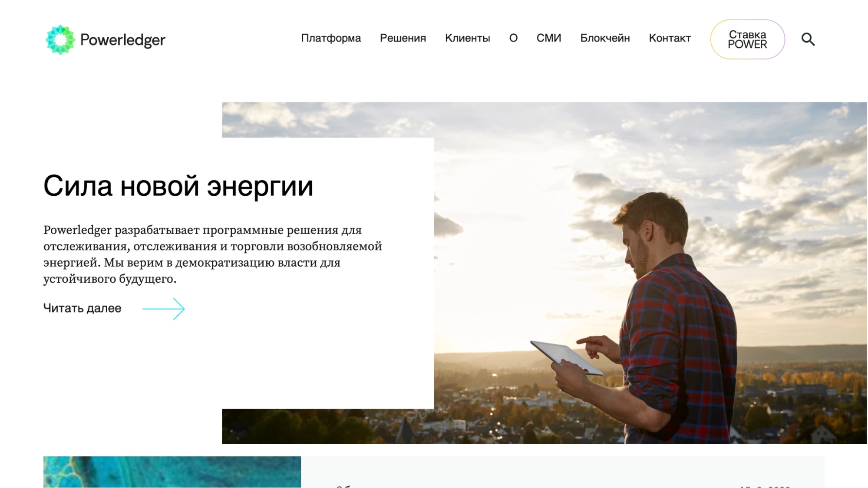The width and height of the screenshot is (868, 488).
Task: Click the Powerledger wordmark text
Action: 123,40
